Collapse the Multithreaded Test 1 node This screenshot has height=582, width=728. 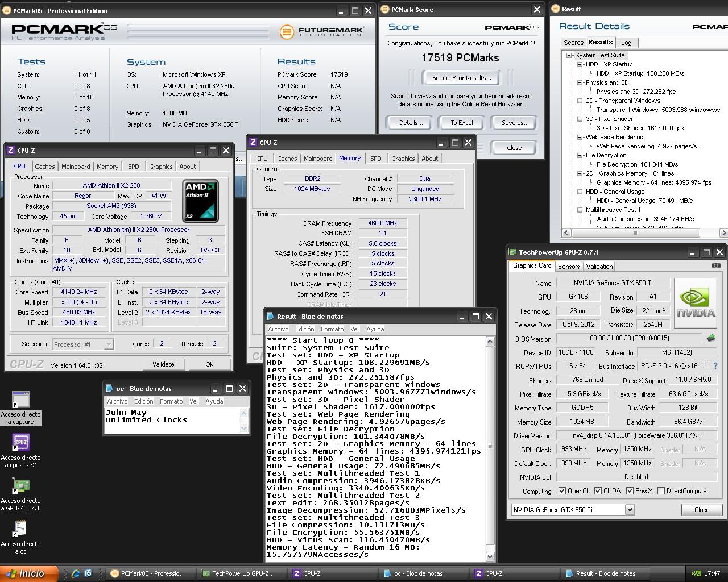point(580,210)
